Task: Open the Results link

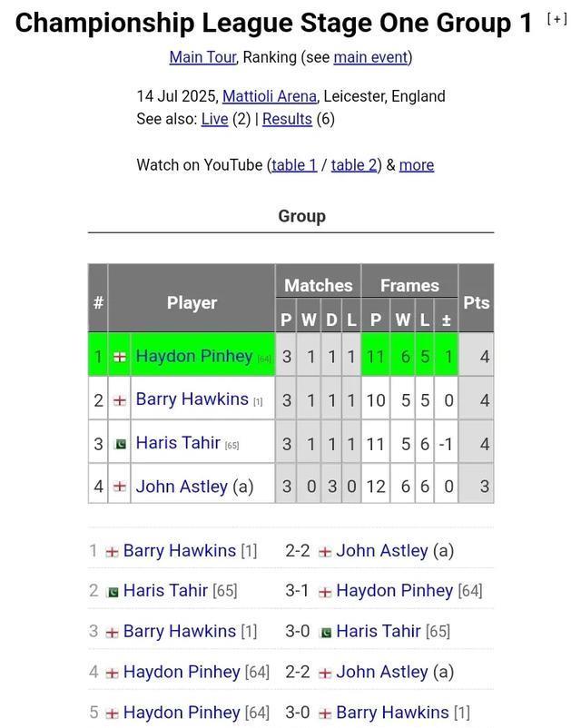Action: click(287, 119)
